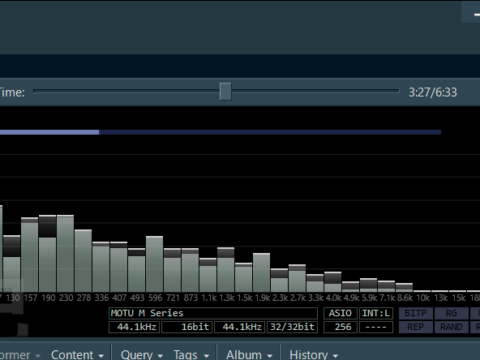Click the blue playback progress bar
The width and height of the screenshot is (480, 360).
click(x=220, y=132)
